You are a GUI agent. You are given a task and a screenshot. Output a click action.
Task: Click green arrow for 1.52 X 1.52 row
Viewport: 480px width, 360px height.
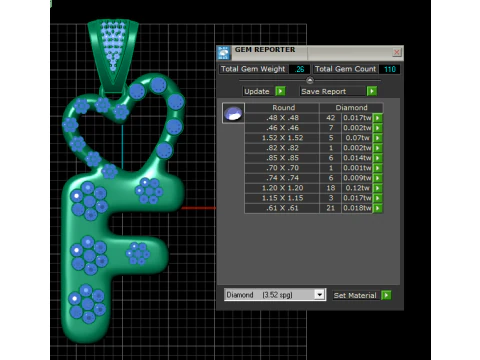click(x=377, y=138)
